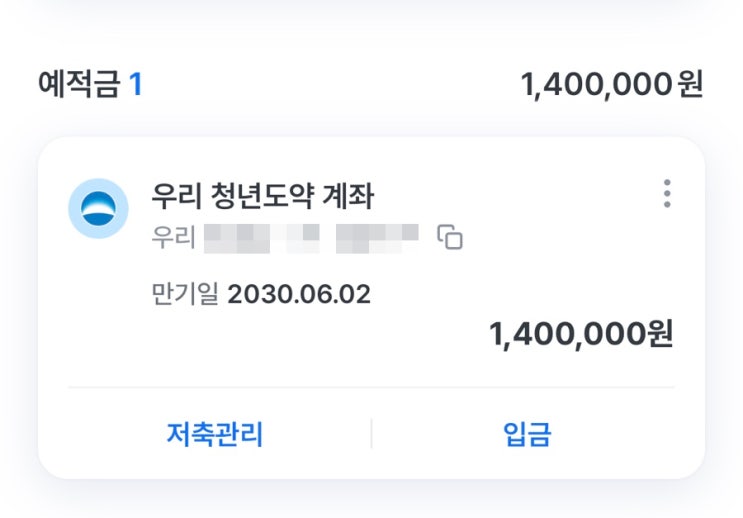The width and height of the screenshot is (743, 518).
Task: Select the 예적금 section header
Action: (x=78, y=84)
